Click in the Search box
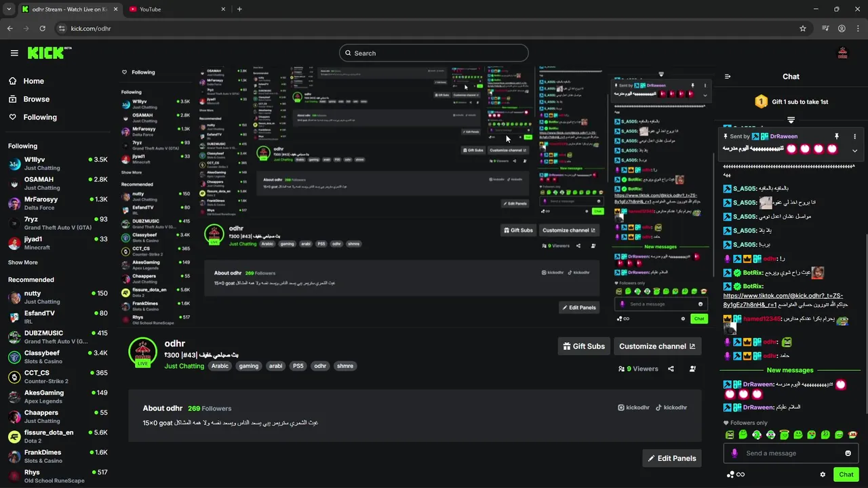868x488 pixels. coord(434,53)
